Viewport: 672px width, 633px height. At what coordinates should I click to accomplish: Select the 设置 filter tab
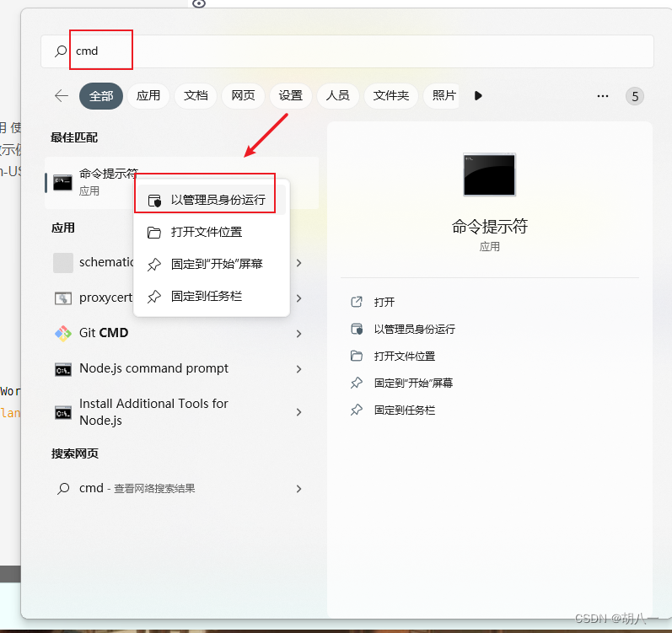pos(291,95)
